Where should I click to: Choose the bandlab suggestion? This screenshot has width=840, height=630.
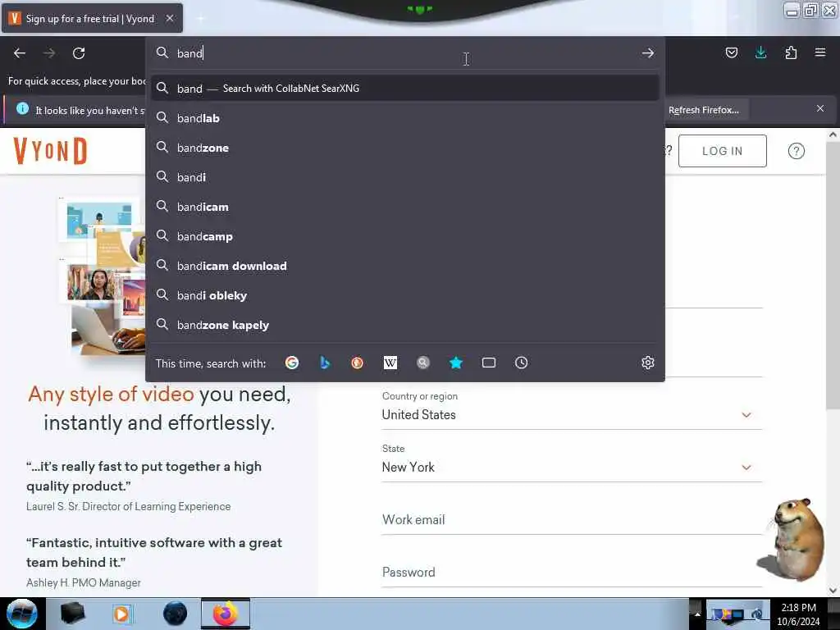[405, 118]
